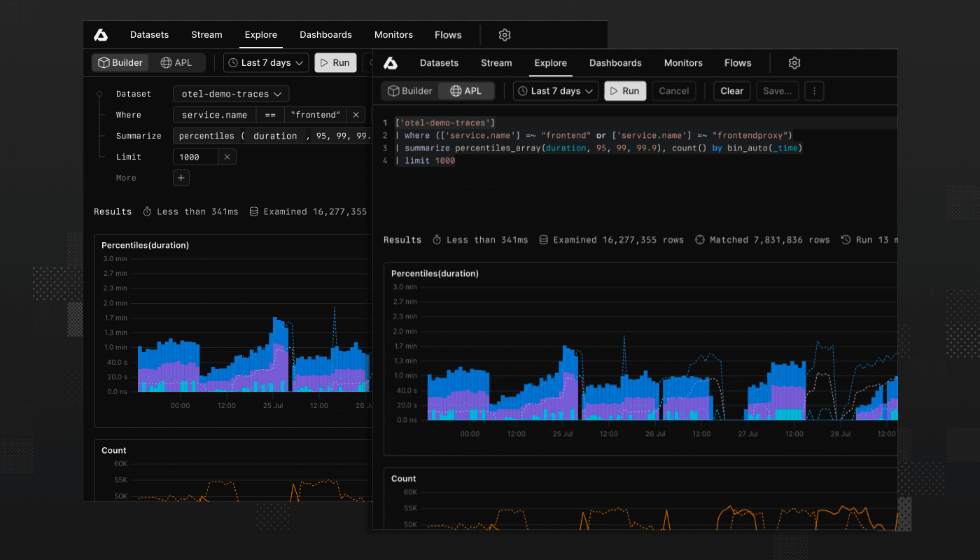Click the plus button next to More
Image resolution: width=980 pixels, height=560 pixels.
[181, 178]
